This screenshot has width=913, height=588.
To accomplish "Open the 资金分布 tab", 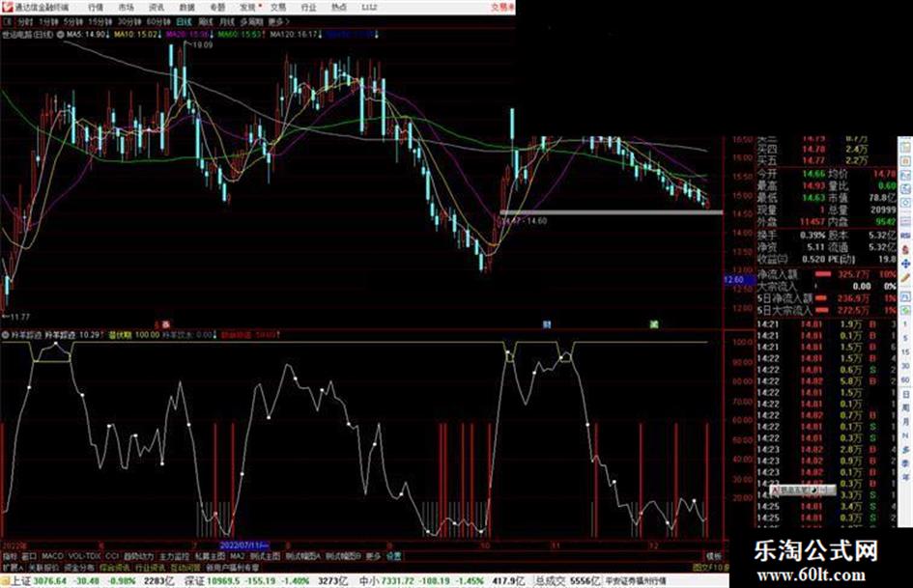I will tap(79, 567).
